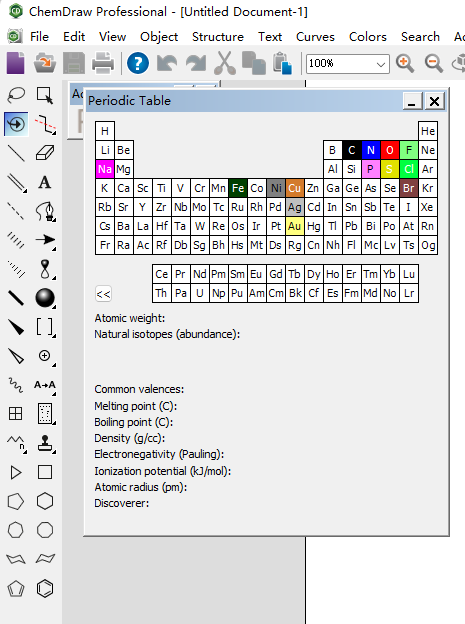Screen dimensions: 465x624
Task: Open a file from toolbar
Action: coord(45,63)
